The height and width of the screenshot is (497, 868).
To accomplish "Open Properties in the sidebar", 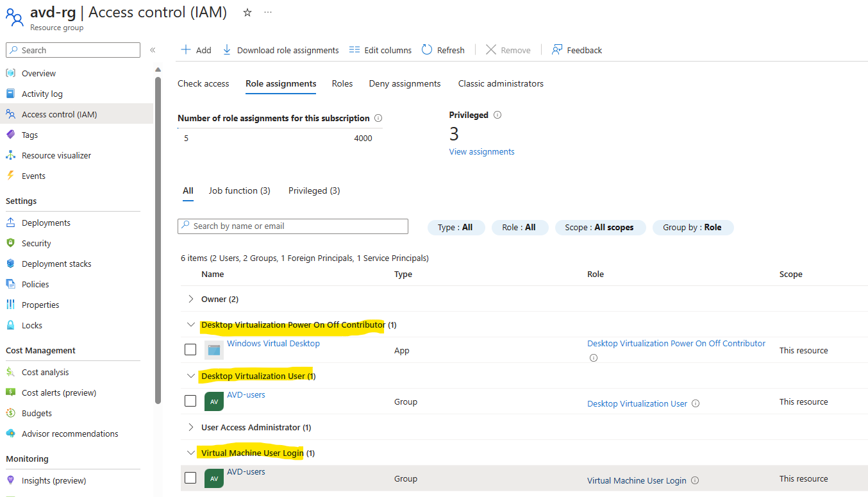I will click(40, 305).
